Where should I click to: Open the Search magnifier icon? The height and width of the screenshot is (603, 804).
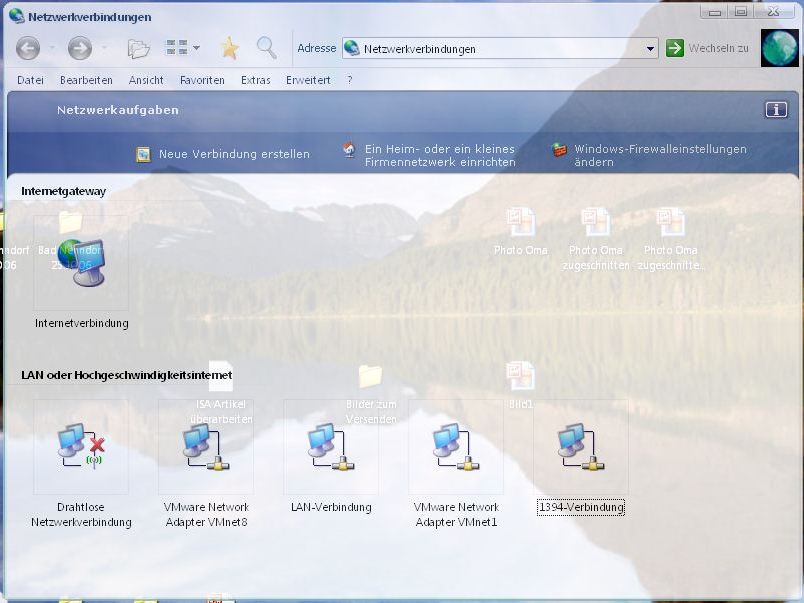[267, 48]
